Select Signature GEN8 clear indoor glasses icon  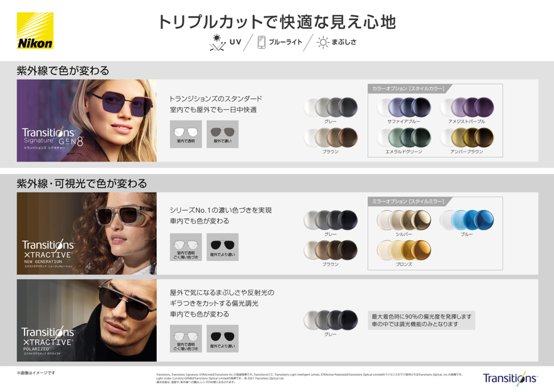pyautogui.click(x=186, y=134)
